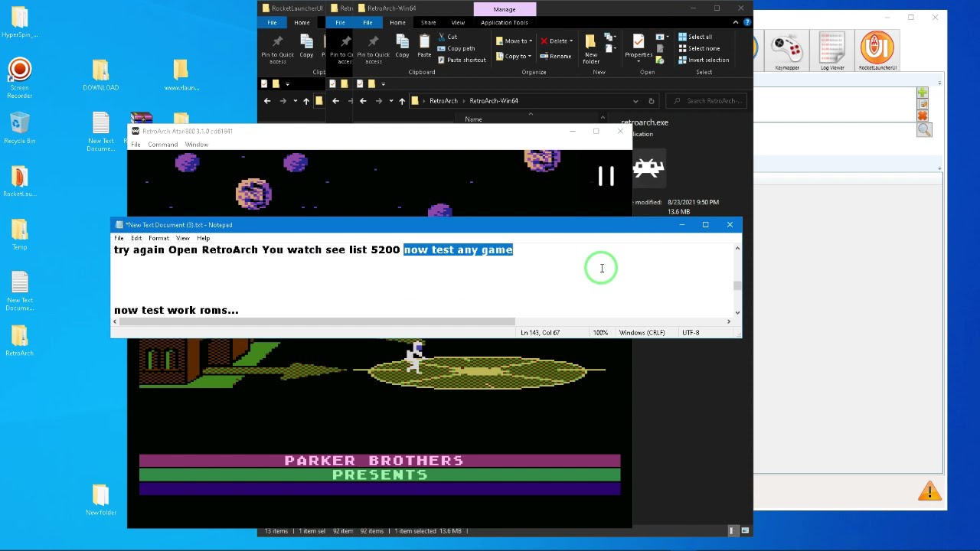This screenshot has height=551, width=980.
Task: Click the refresh icon beside the address bar
Action: click(651, 100)
